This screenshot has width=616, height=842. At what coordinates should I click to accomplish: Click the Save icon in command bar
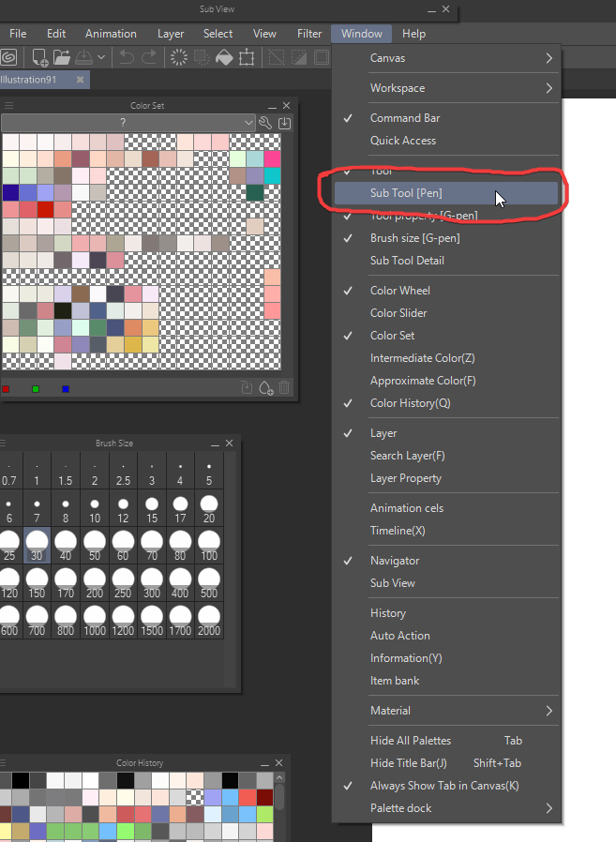click(83, 57)
